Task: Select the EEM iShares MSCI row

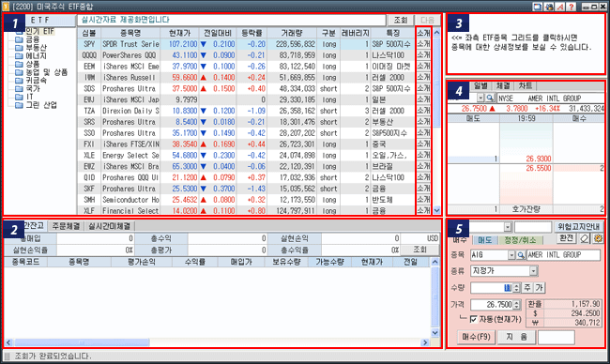Action: (x=246, y=67)
